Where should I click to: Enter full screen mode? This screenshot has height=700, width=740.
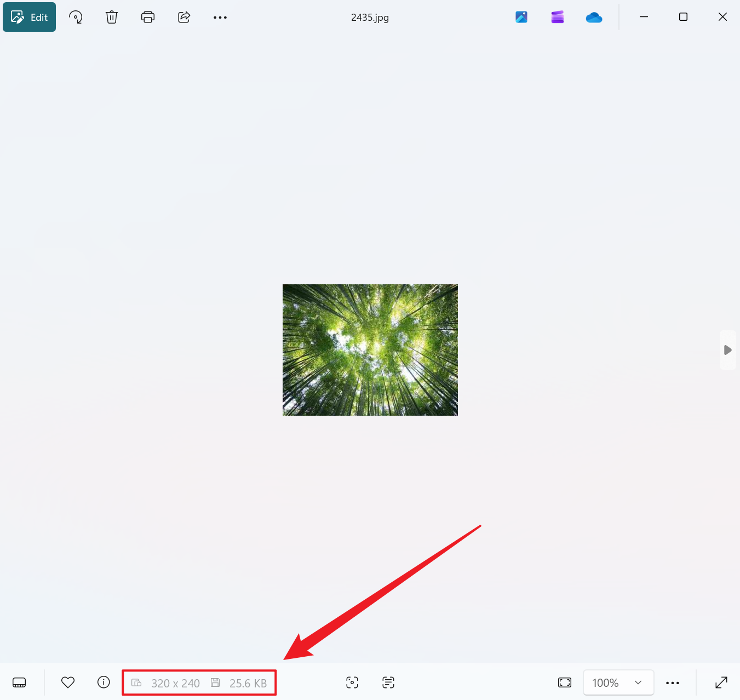tap(721, 682)
